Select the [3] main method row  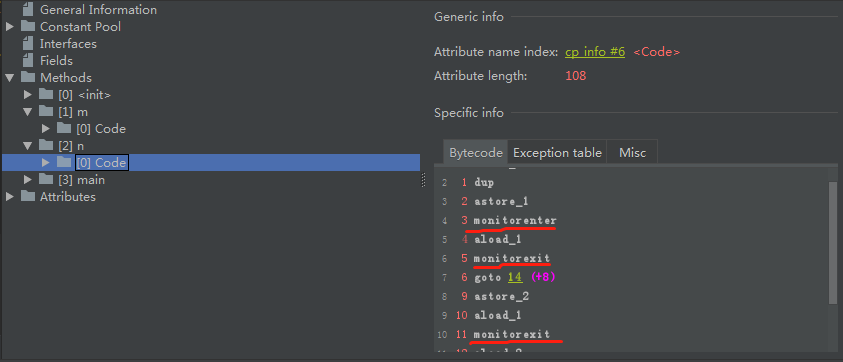[x=82, y=180]
